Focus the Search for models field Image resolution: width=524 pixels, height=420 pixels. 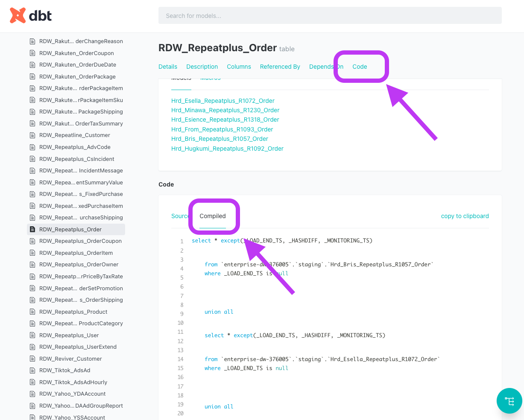click(x=330, y=16)
